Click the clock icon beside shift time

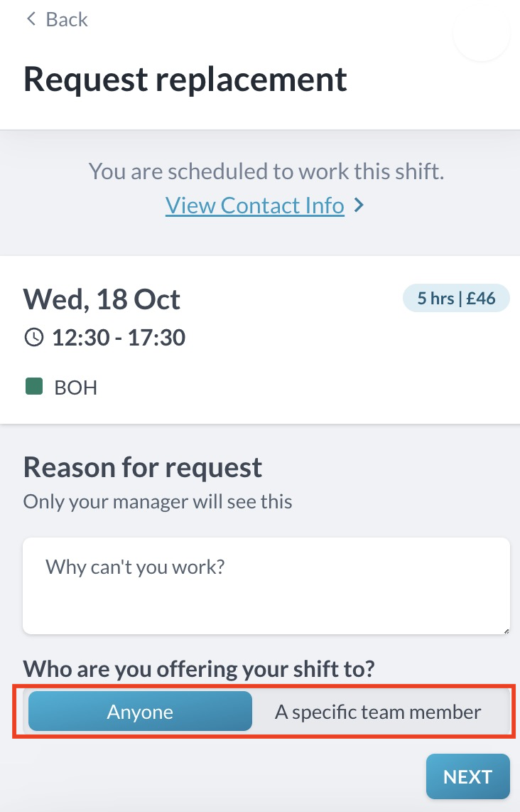(33, 337)
